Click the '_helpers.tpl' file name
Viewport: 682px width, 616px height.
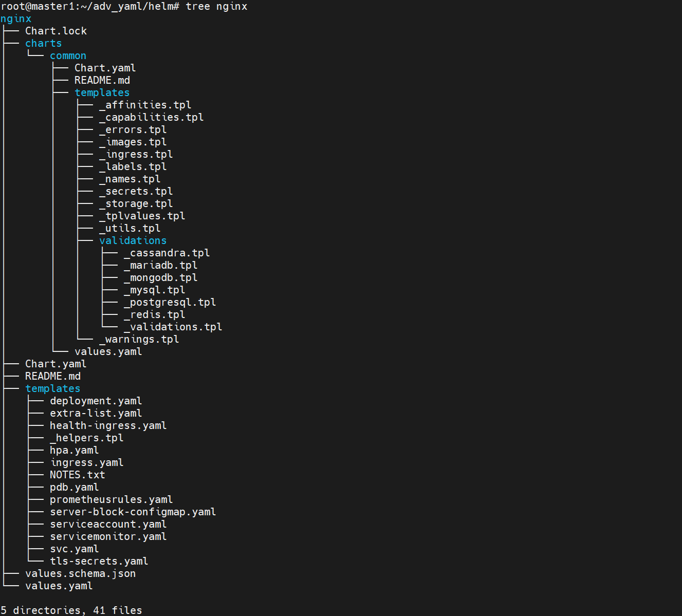86,438
